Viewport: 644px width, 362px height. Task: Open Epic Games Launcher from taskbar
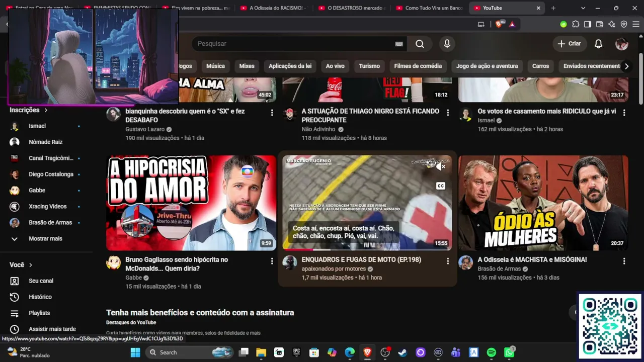(x=296, y=352)
